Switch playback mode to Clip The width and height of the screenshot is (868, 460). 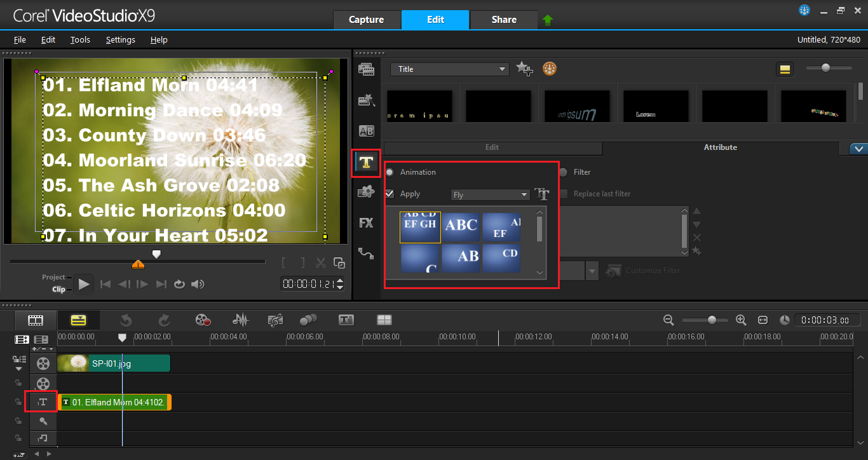(58, 289)
